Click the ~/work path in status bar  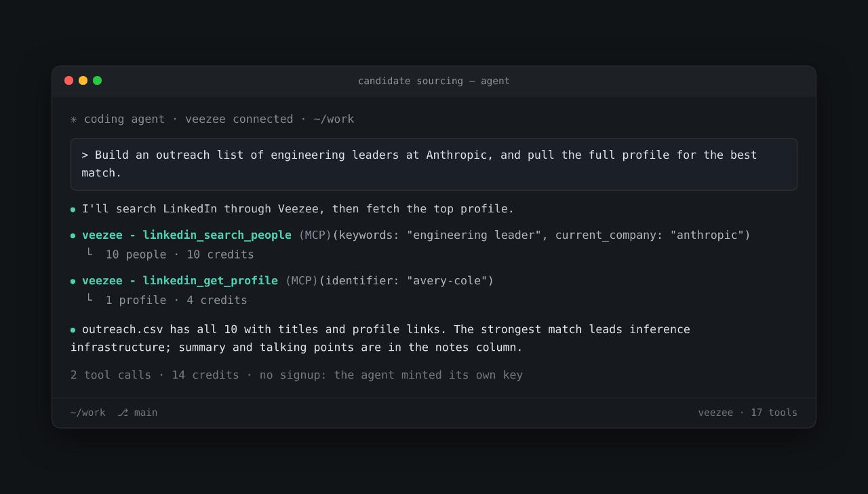point(88,413)
